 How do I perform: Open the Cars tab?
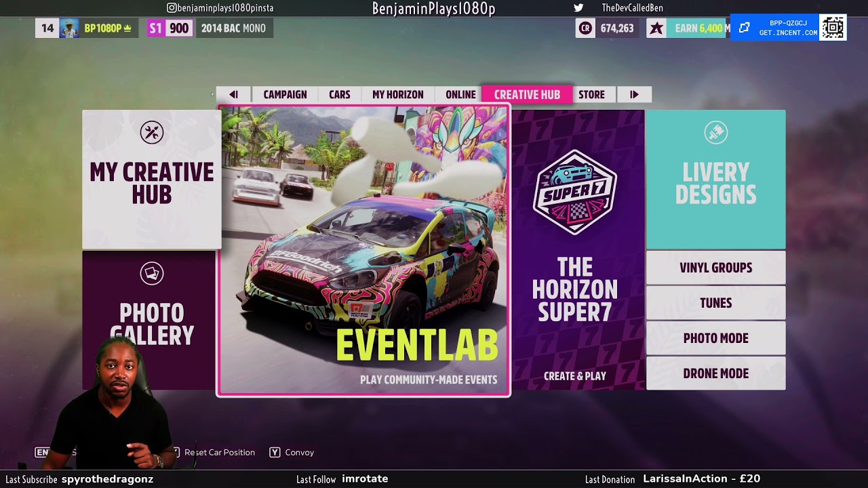(x=340, y=94)
